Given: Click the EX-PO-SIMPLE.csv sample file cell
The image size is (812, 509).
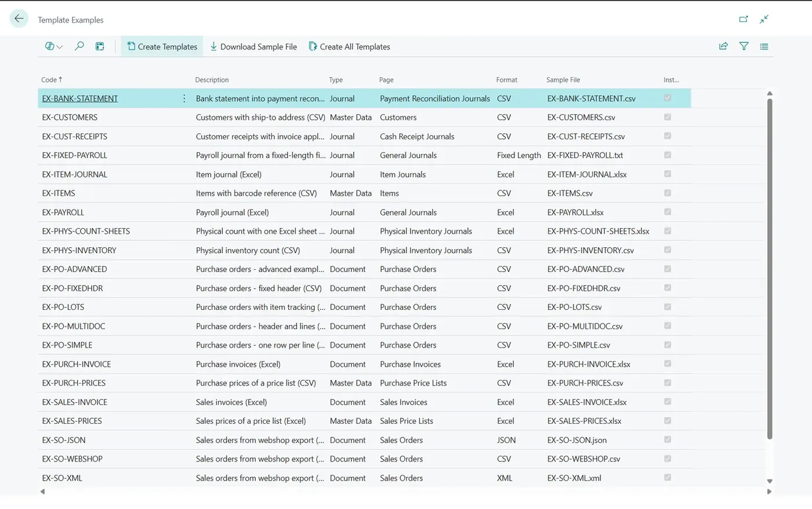Looking at the screenshot, I should pyautogui.click(x=578, y=345).
